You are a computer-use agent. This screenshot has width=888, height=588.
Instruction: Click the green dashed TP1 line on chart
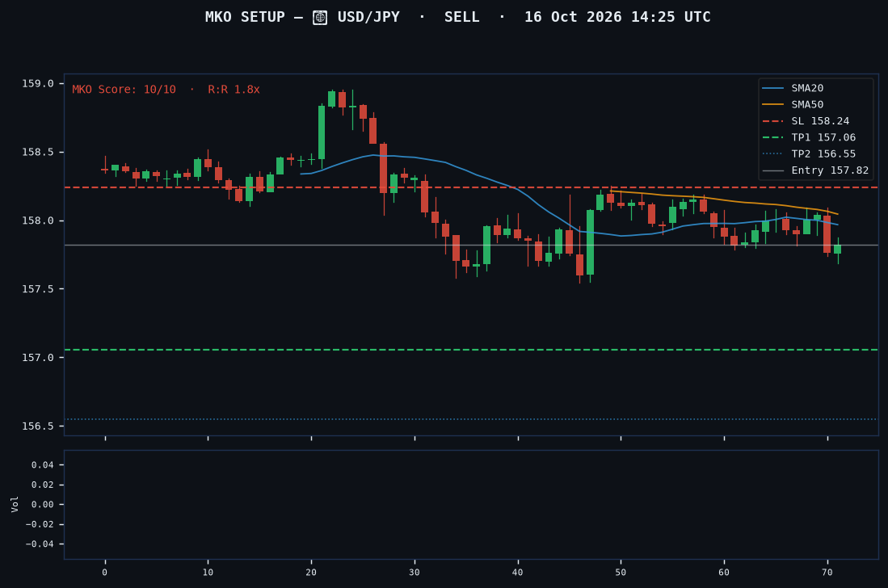[471, 350]
